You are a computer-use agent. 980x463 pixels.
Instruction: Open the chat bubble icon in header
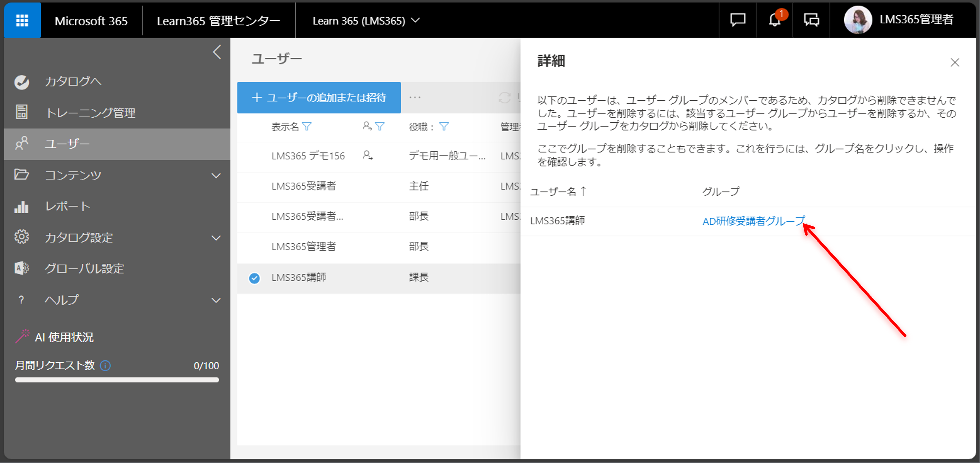[x=737, y=20]
